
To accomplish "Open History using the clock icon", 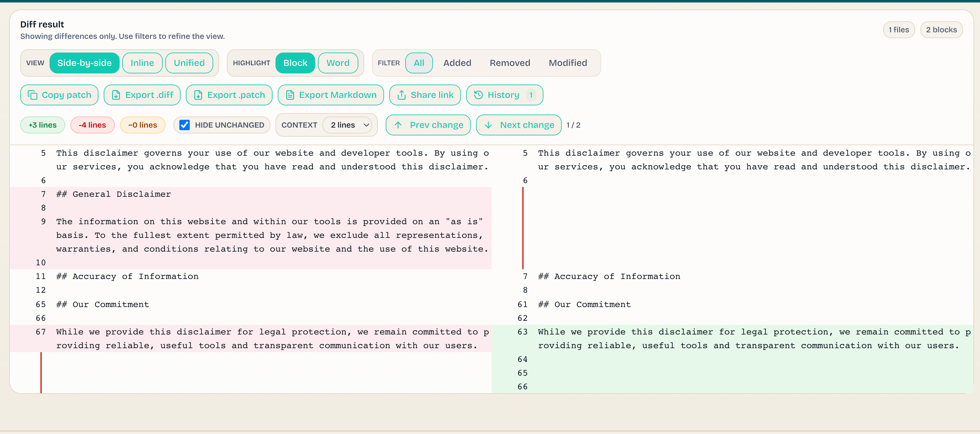I will click(x=478, y=95).
